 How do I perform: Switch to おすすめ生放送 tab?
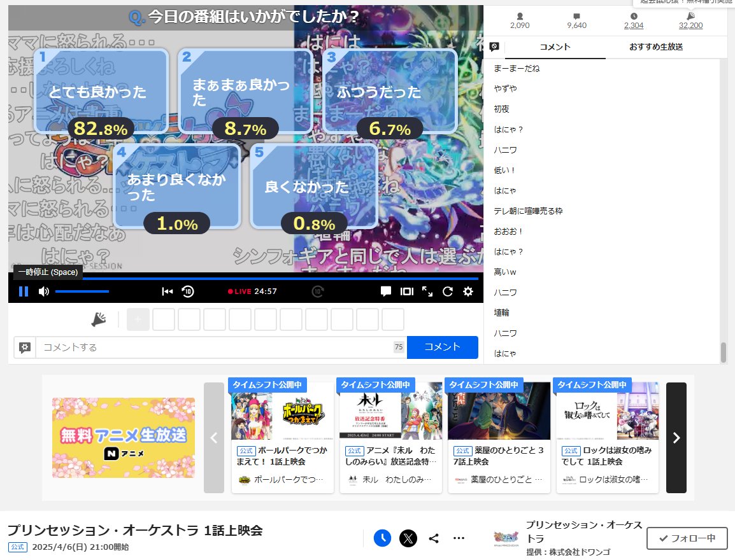click(x=656, y=47)
